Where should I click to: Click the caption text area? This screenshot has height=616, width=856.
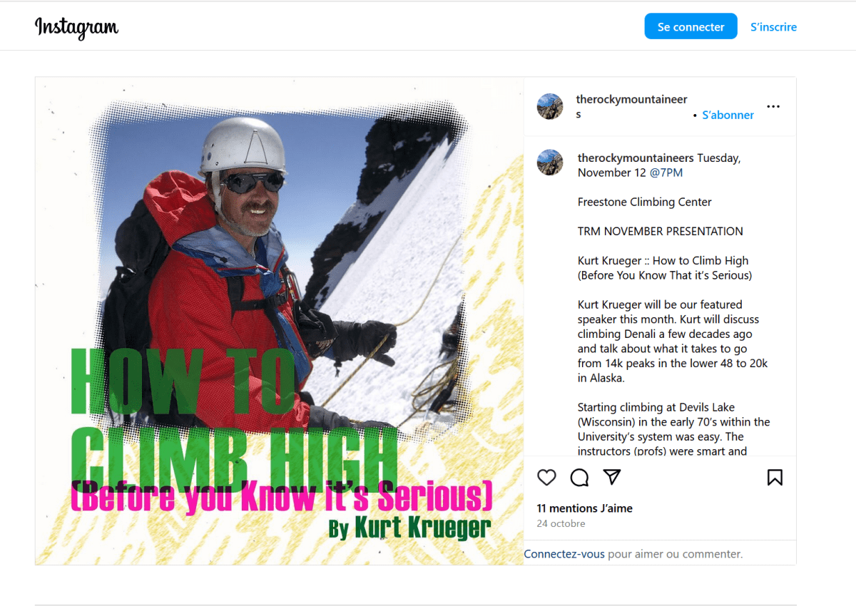click(x=673, y=303)
